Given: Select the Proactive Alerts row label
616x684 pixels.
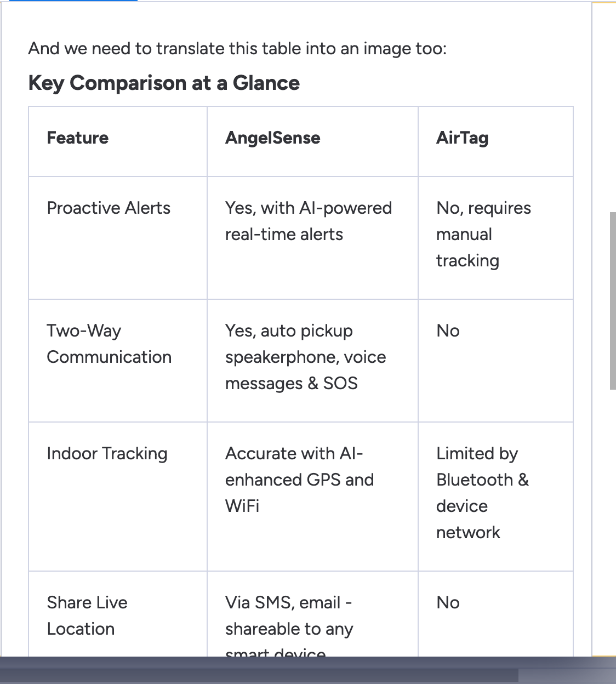Looking at the screenshot, I should (x=109, y=208).
